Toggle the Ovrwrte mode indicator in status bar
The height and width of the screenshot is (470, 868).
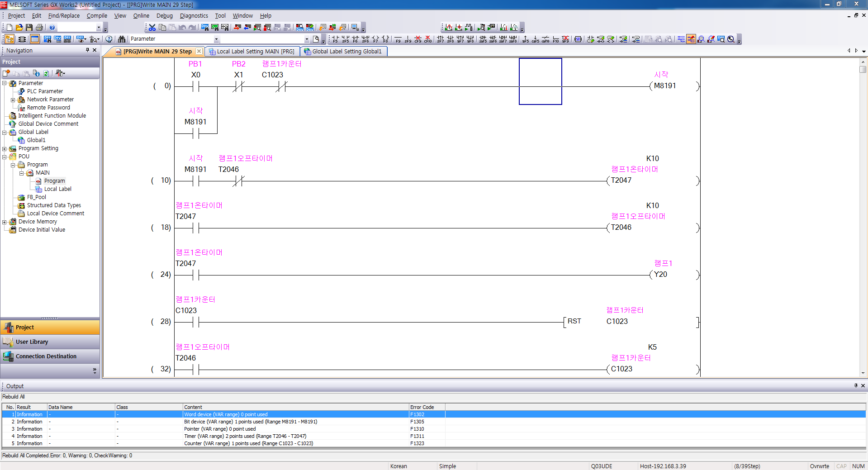pyautogui.click(x=819, y=466)
